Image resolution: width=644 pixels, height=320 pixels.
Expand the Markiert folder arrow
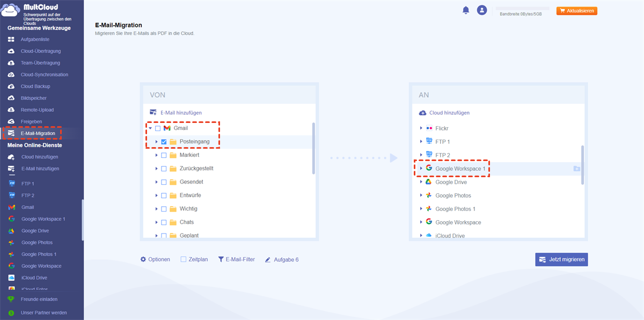(156, 155)
